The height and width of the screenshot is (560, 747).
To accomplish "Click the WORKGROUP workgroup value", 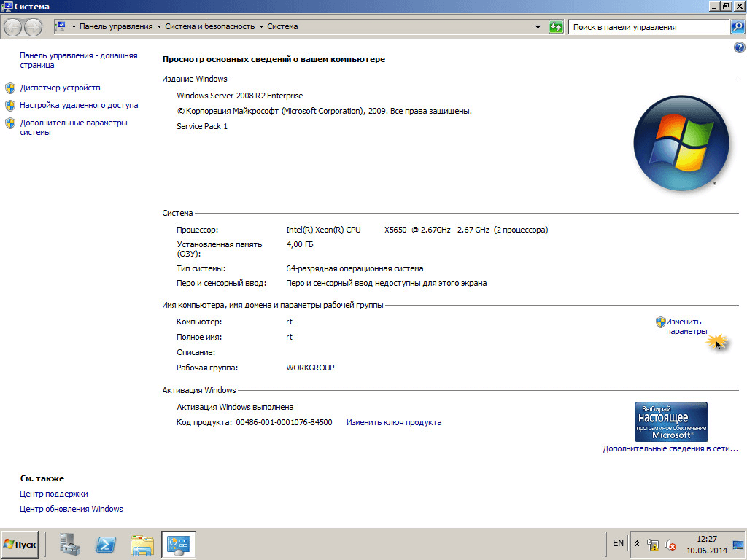I will (310, 367).
